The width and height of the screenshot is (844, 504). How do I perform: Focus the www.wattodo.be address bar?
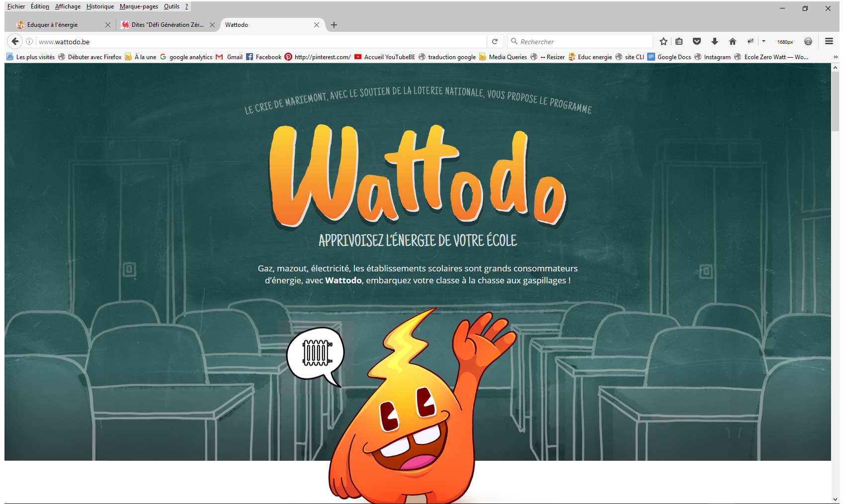click(x=261, y=42)
